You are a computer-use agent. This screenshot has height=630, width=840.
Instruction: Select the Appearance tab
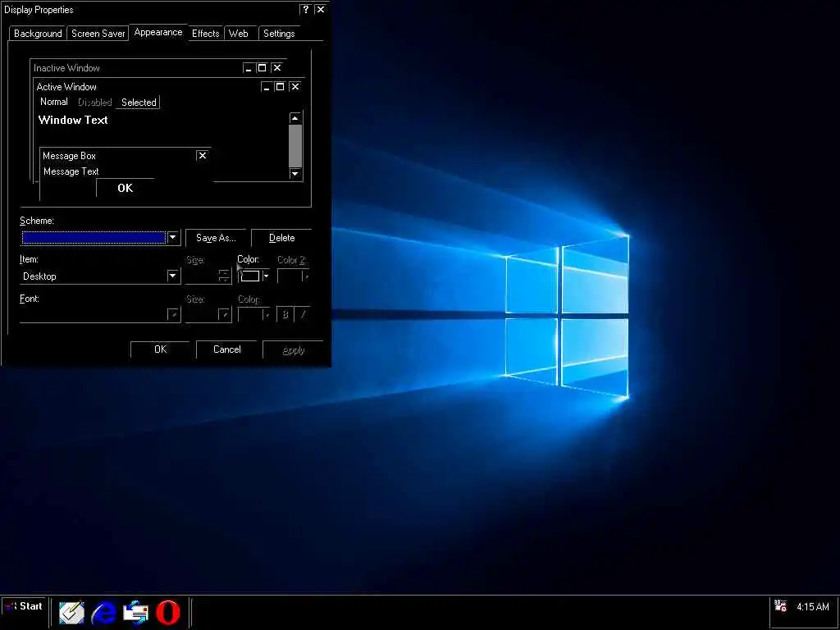coord(158,32)
